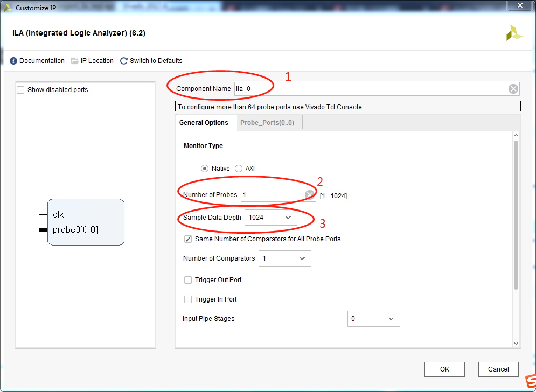
Task: Open the Input Pipe Stages dropdown
Action: (x=374, y=319)
